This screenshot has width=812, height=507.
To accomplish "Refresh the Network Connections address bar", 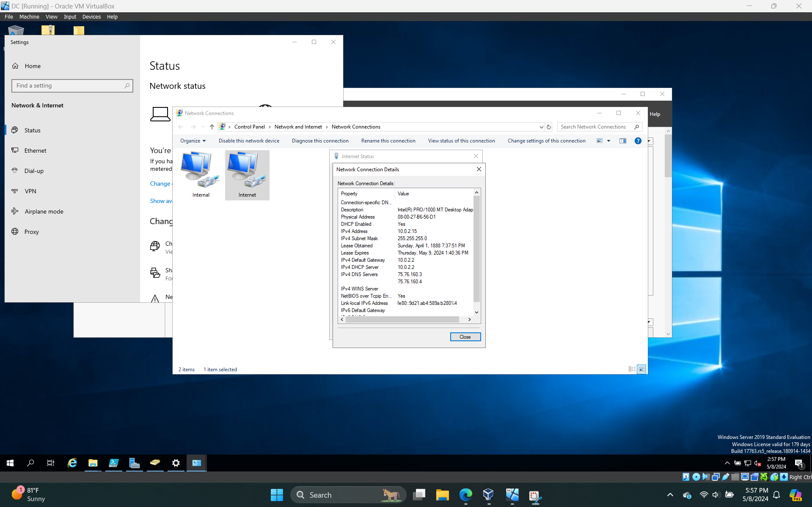I will click(549, 127).
